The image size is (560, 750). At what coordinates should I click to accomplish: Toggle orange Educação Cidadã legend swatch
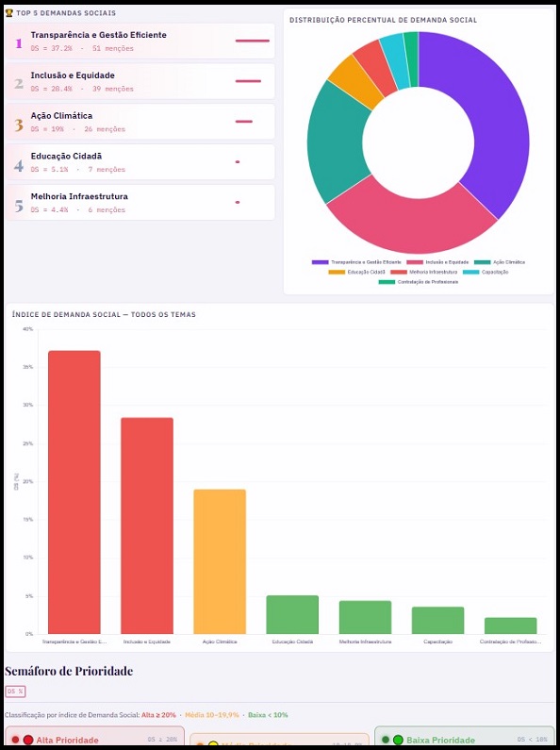(x=337, y=272)
